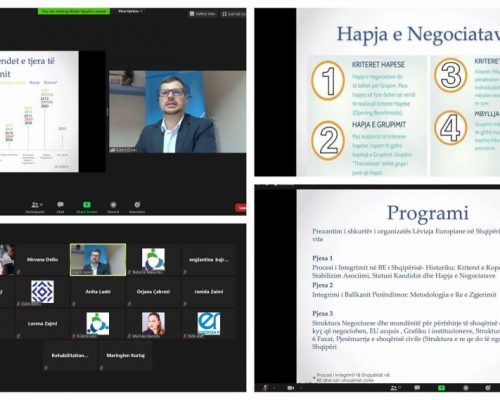Image resolution: width=500 pixels, height=400 pixels.
Task: Click the green screen-sharing status banner
Action: [x=74, y=11]
